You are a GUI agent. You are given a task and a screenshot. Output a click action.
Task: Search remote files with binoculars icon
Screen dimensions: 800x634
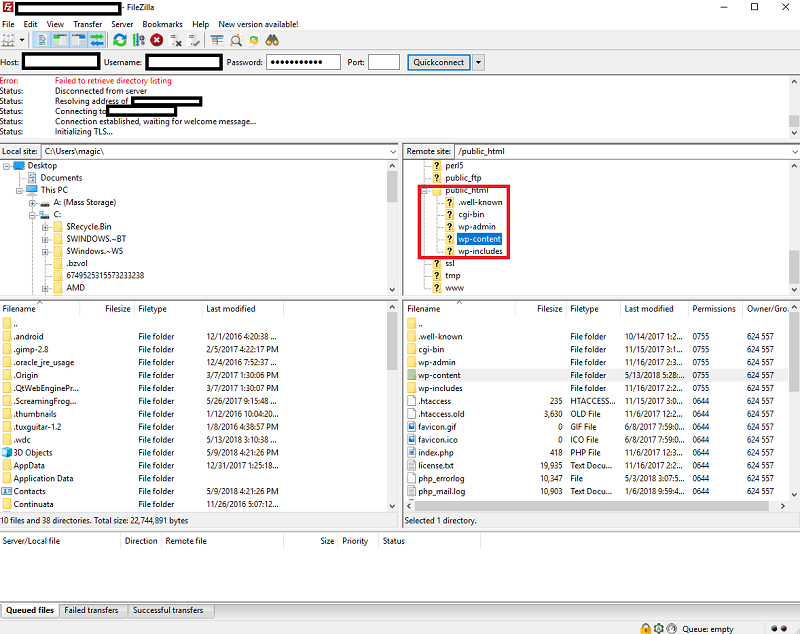coord(272,40)
